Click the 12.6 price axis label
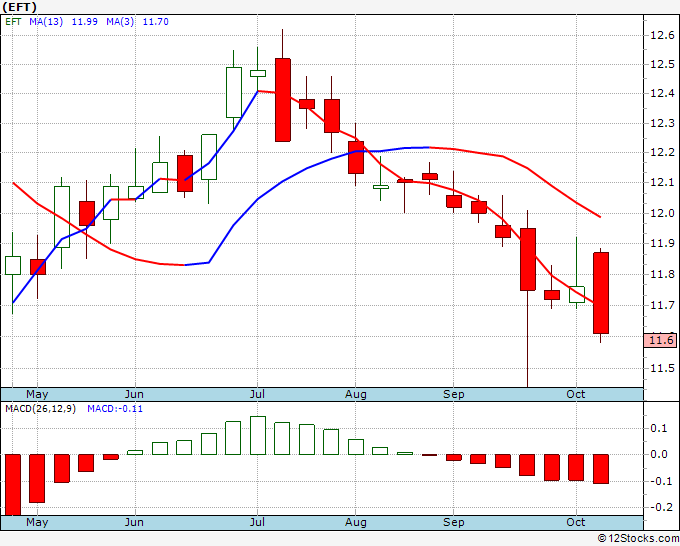The width and height of the screenshot is (680, 546). 662,35
